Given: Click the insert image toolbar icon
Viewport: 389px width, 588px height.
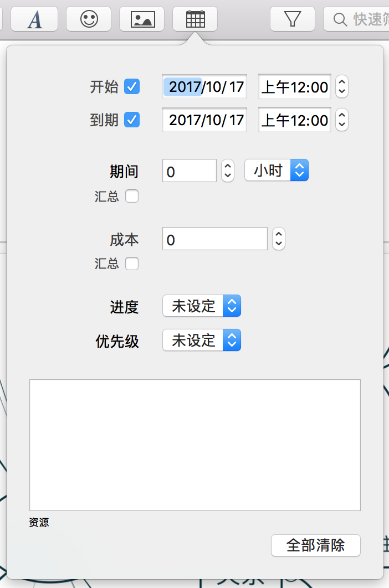Looking at the screenshot, I should point(142,19).
